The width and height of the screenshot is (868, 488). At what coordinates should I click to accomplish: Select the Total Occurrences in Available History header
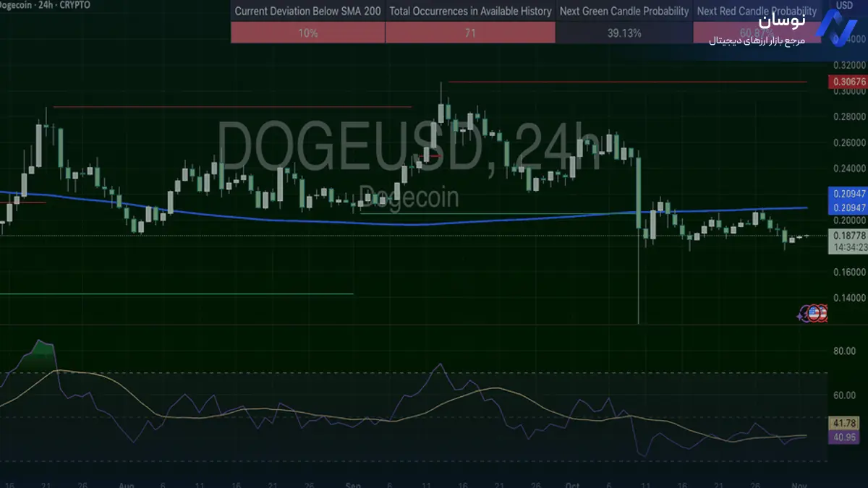pyautogui.click(x=470, y=12)
